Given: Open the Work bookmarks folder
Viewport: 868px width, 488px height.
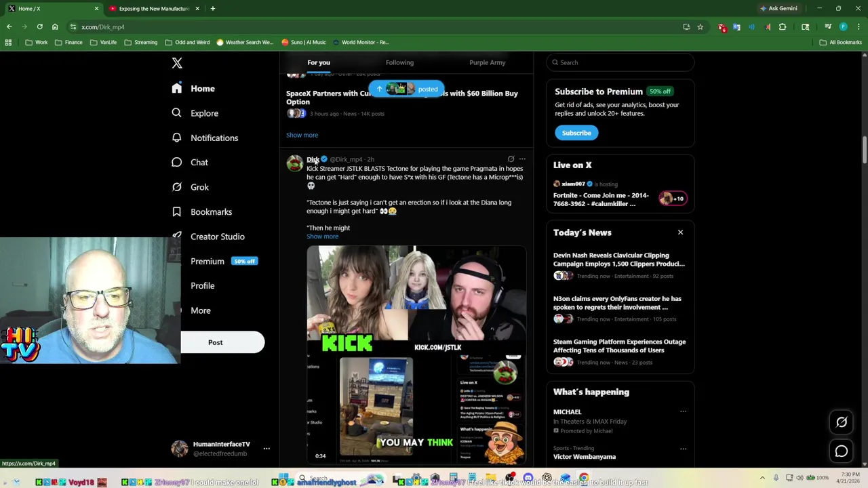Looking at the screenshot, I should point(37,42).
